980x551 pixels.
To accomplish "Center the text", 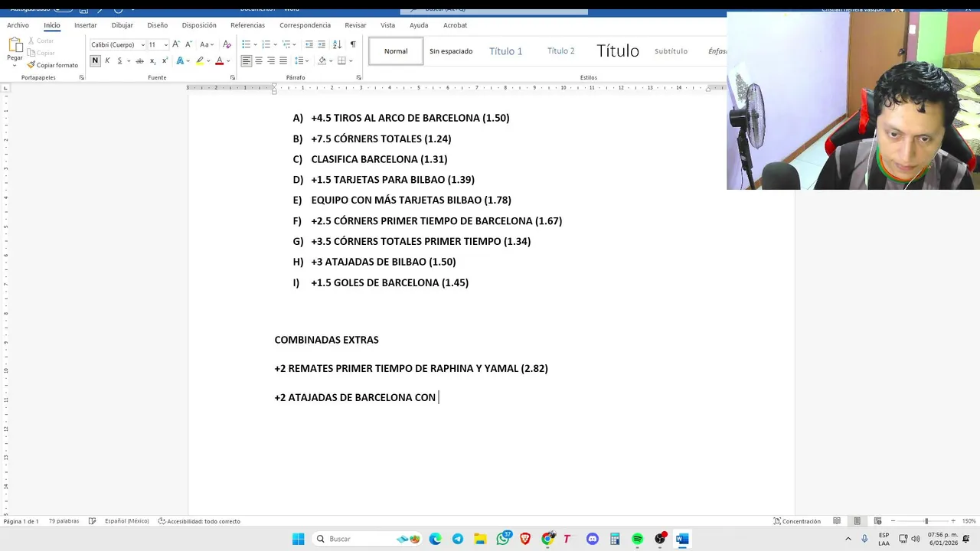I will coord(259,60).
